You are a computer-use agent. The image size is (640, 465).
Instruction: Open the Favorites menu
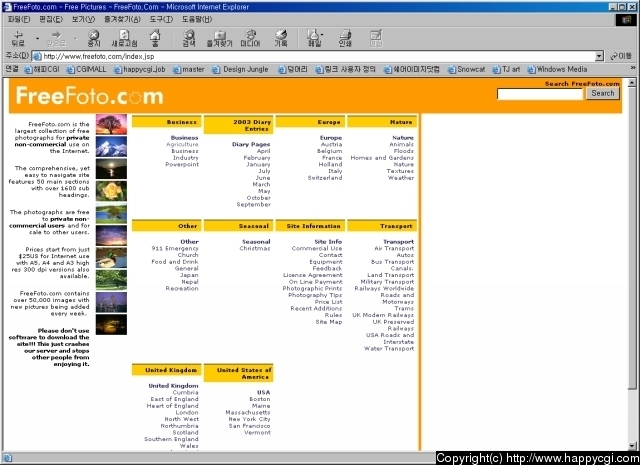click(x=122, y=19)
